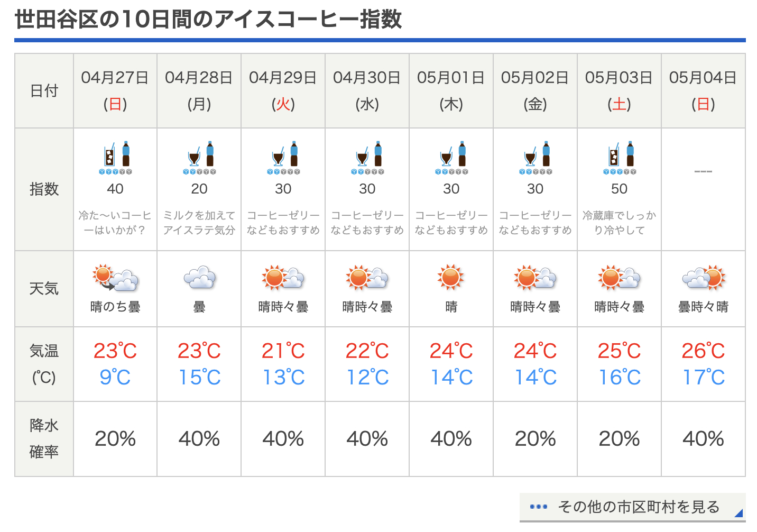This screenshot has width=757, height=532.
Task: Click the blue triangle on その他の市区町村を見る
Action: [x=739, y=513]
